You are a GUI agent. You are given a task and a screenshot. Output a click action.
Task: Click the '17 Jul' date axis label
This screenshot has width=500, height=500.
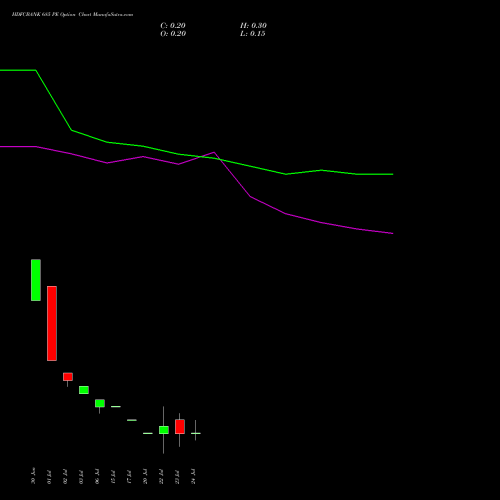click(129, 477)
